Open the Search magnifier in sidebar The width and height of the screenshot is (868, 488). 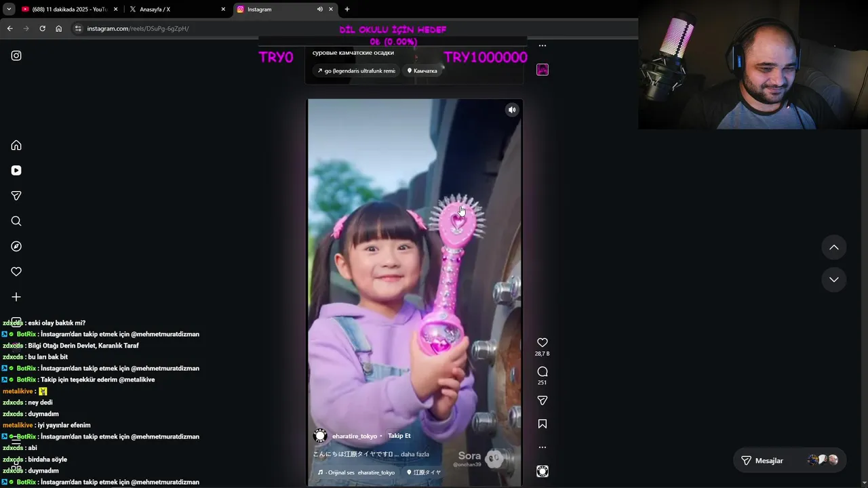pos(16,221)
